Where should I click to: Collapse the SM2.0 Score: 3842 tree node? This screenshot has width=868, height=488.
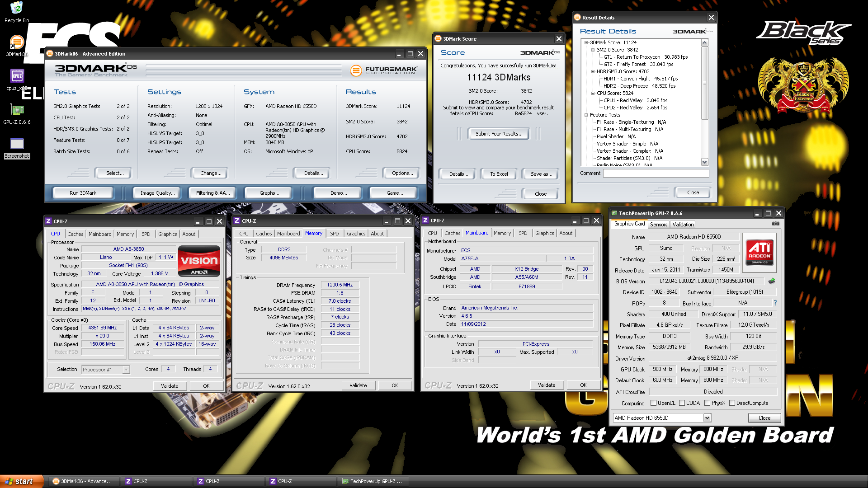tap(593, 50)
